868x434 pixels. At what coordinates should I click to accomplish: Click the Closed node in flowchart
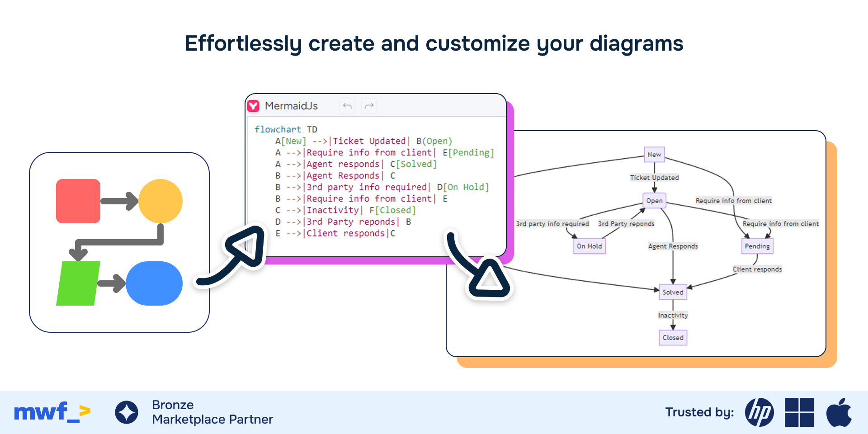673,338
